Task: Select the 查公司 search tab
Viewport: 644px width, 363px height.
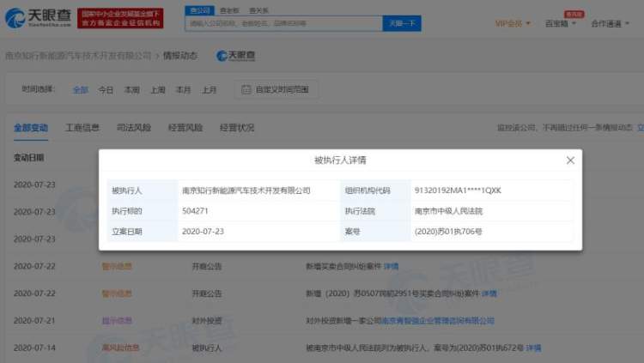Action: coord(199,10)
